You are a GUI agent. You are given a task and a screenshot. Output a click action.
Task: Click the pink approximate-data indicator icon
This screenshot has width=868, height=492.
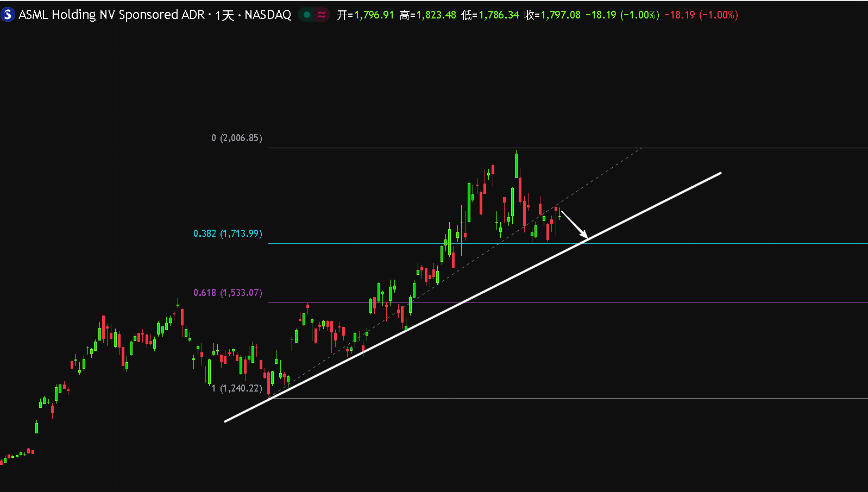tap(322, 15)
